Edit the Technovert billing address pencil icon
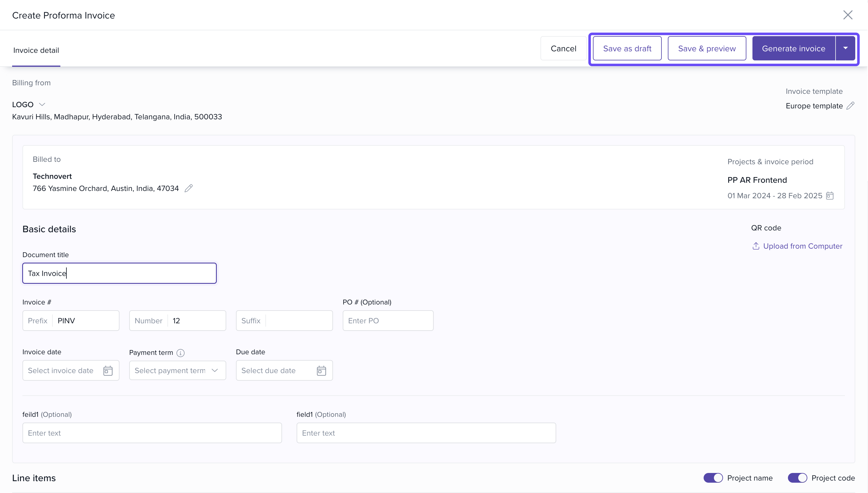The width and height of the screenshot is (868, 493). pos(188,188)
